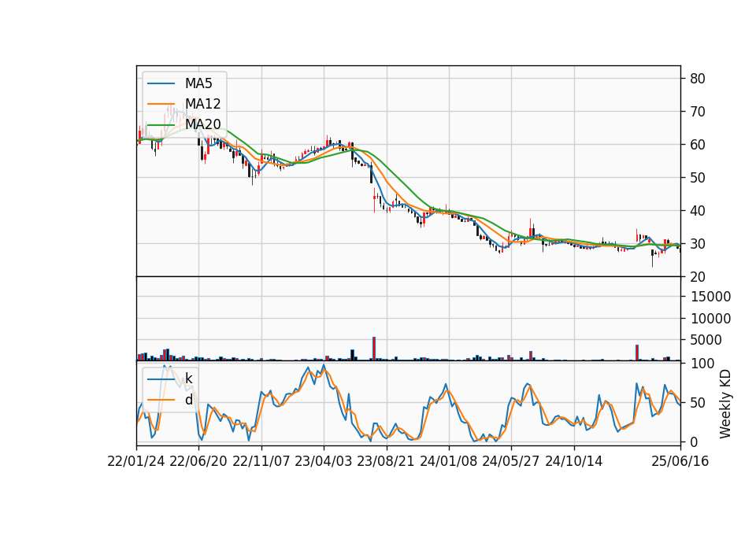Image resolution: width=756 pixels, height=543 pixels.
Task: Select the 24/05/27 date axis label
Action: tap(511, 461)
